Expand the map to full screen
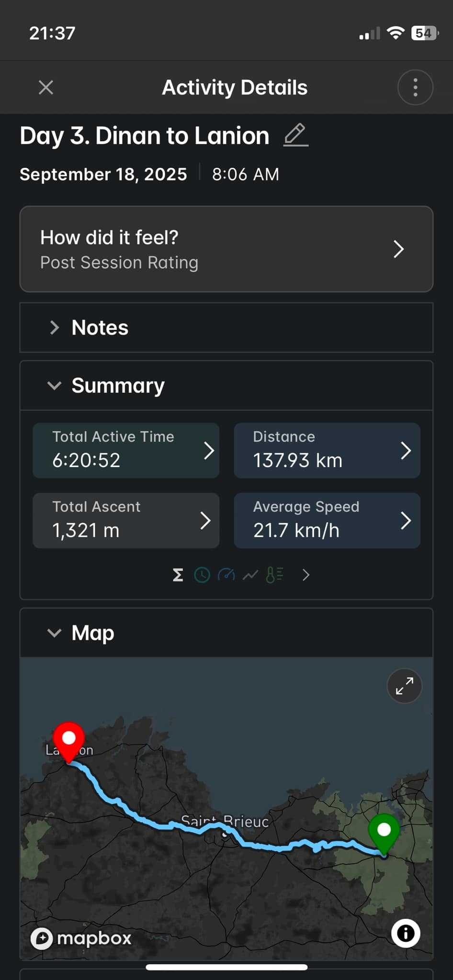This screenshot has height=980, width=453. (x=404, y=686)
